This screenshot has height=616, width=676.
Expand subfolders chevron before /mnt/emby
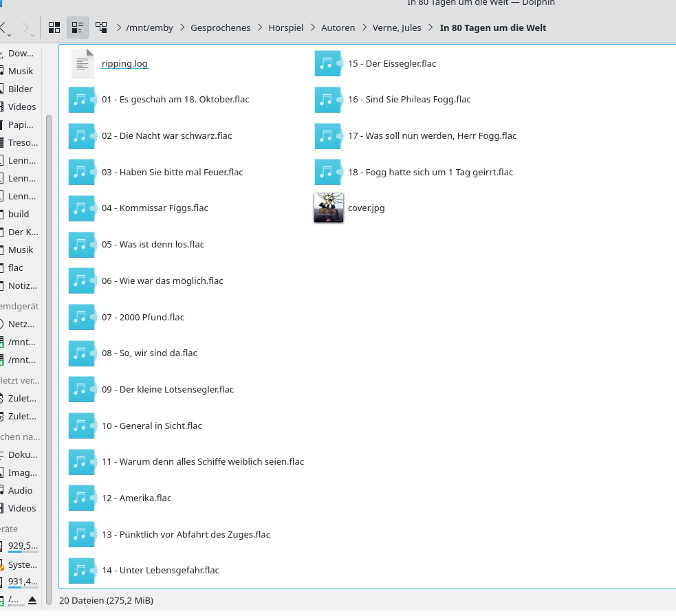pos(118,27)
